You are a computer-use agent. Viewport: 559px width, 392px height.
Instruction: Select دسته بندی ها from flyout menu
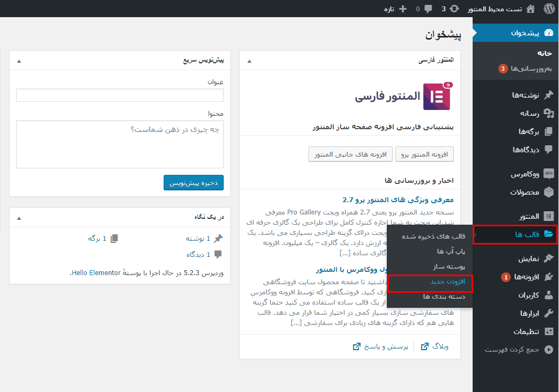pyautogui.click(x=444, y=296)
